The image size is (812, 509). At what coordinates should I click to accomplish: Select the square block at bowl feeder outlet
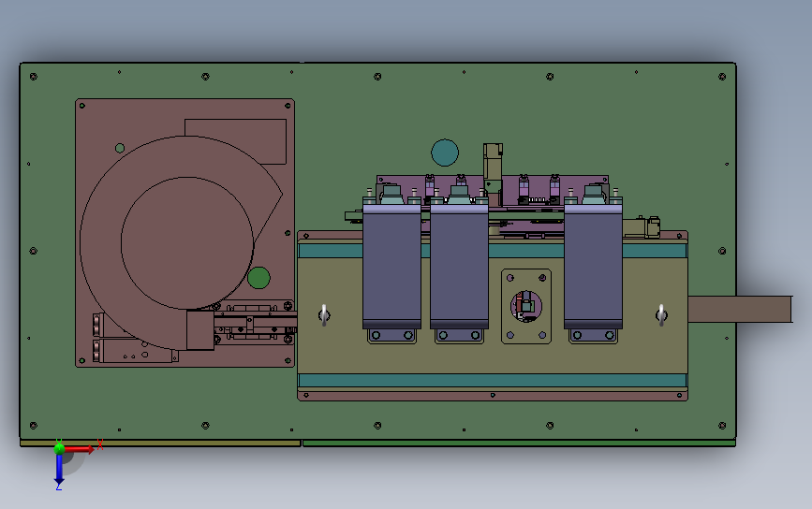point(200,330)
